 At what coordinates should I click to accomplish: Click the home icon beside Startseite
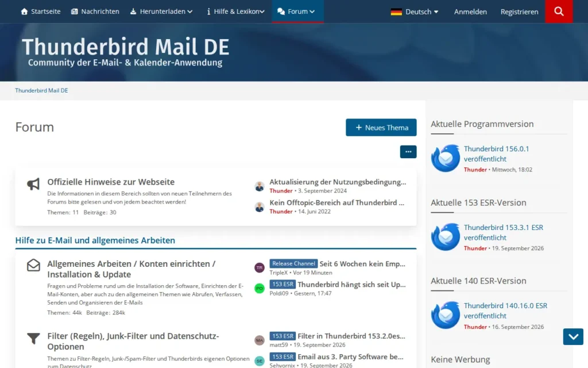[x=24, y=11]
